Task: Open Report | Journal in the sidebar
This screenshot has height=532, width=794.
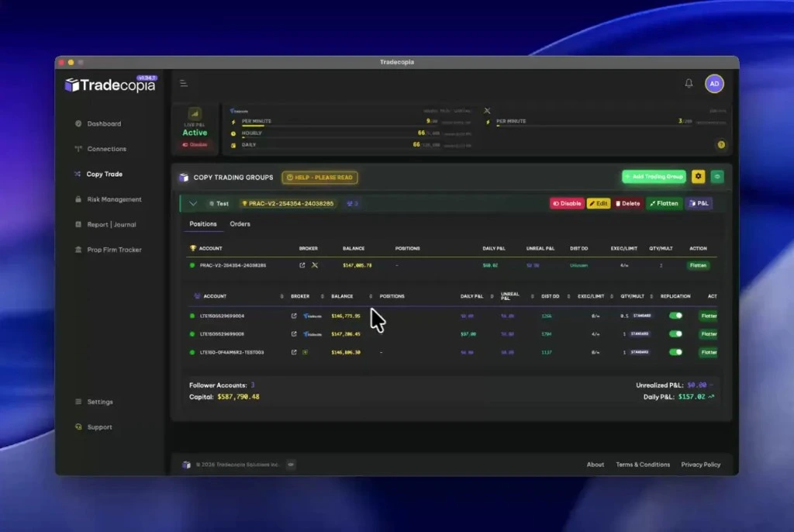Action: 105,224
